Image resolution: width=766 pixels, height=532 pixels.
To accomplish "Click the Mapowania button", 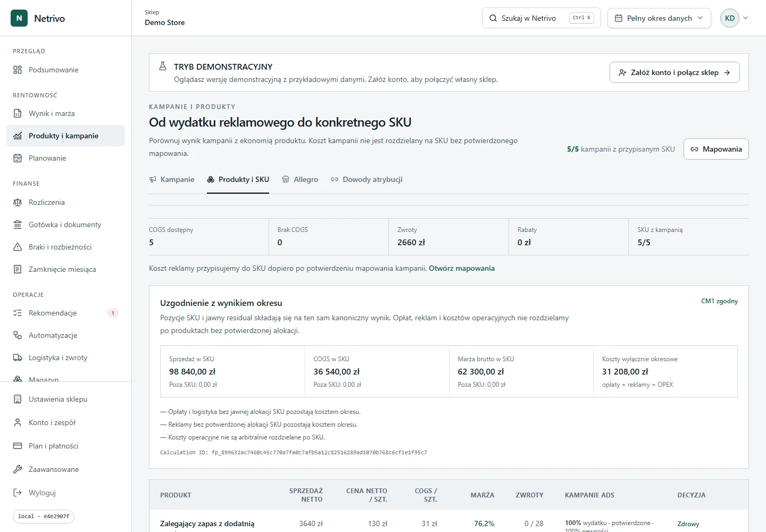I will tap(716, 149).
